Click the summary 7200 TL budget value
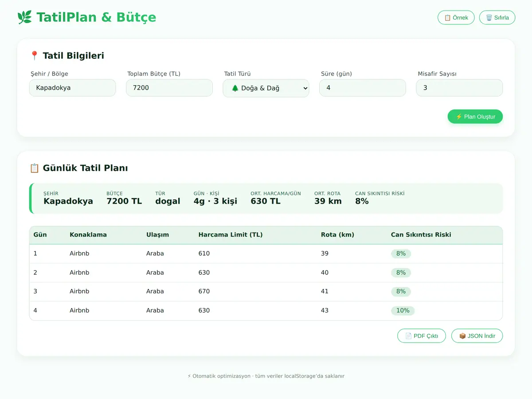This screenshot has height=399, width=532. (x=124, y=201)
